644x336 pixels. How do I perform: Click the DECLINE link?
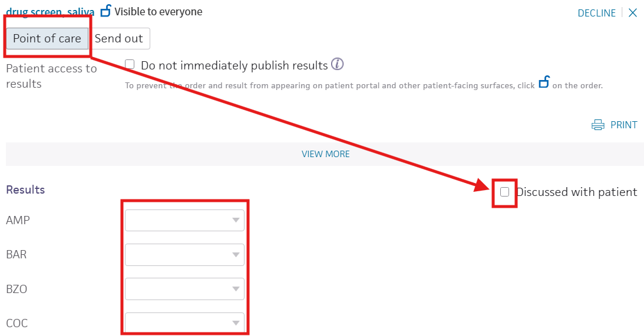(x=597, y=13)
